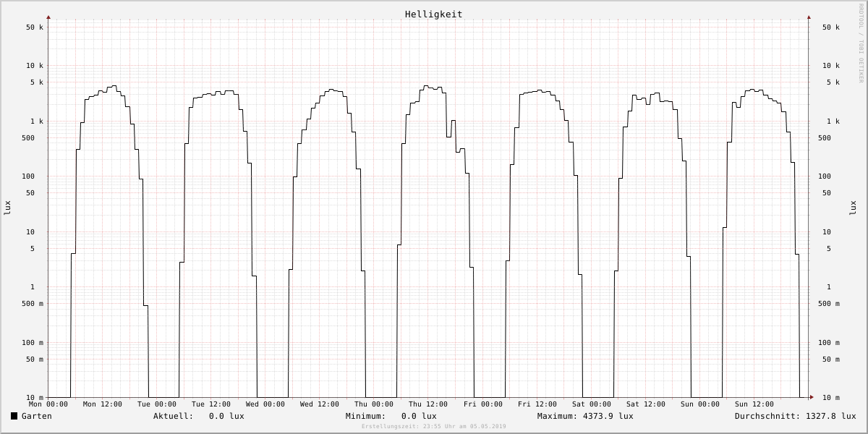Click the left lux axis title
Image resolution: width=868 pixels, height=434 pixels.
point(7,208)
